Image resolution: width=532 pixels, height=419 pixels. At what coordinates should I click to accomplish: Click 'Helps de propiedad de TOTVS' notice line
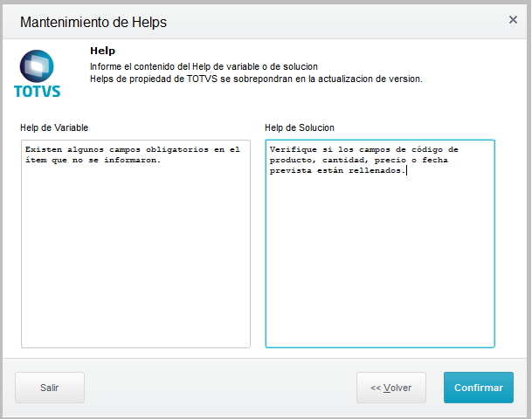pos(256,79)
